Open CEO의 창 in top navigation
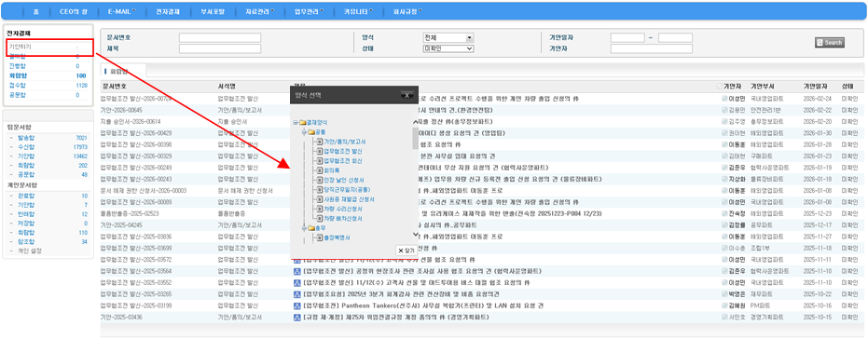Viewport: 868px width, 339px height. [x=74, y=11]
